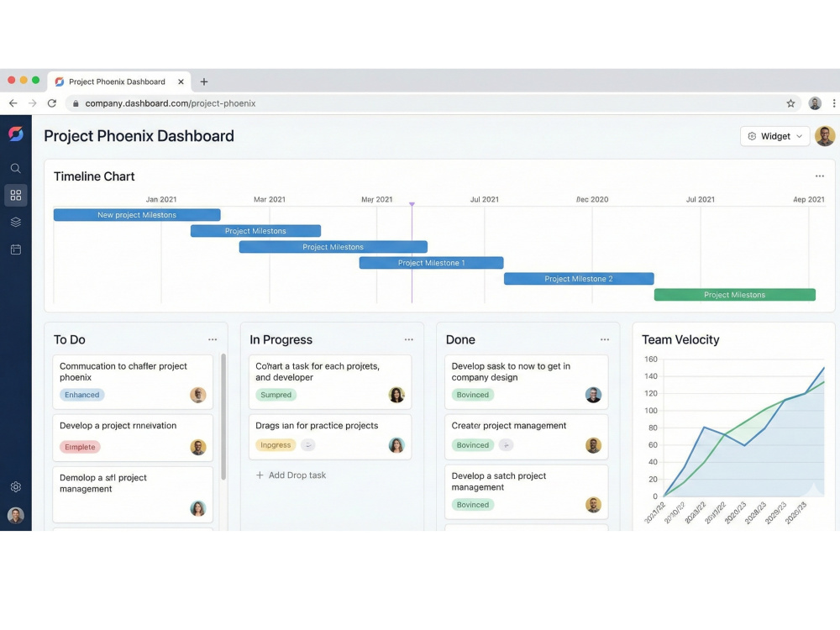Image resolution: width=840 pixels, height=630 pixels.
Task: Click the To Do column scrollbar
Action: (x=223, y=417)
